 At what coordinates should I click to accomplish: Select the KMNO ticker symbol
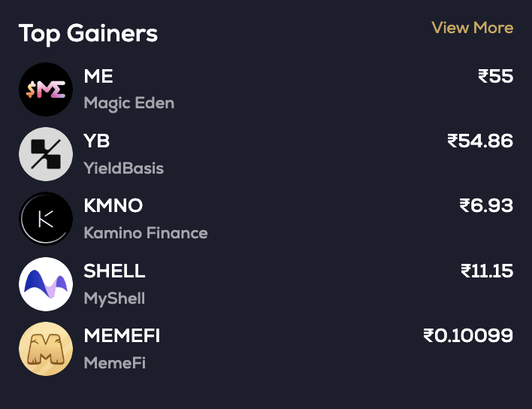click(113, 206)
